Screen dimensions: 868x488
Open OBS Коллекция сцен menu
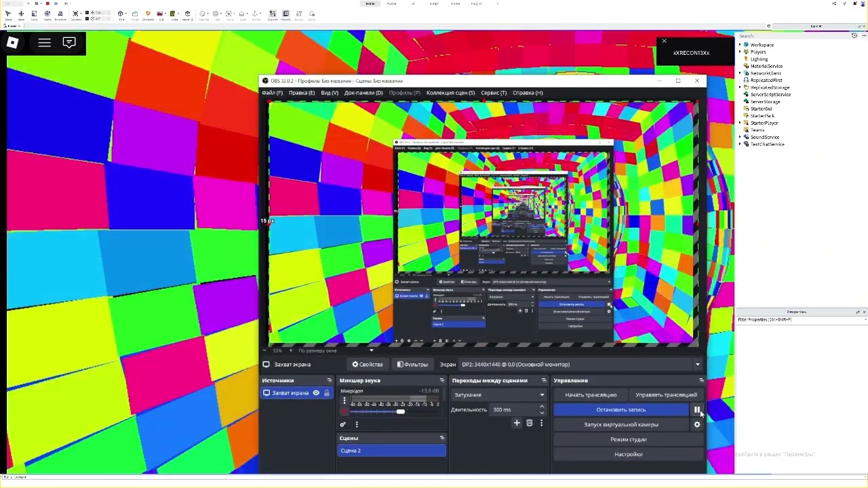(x=450, y=93)
